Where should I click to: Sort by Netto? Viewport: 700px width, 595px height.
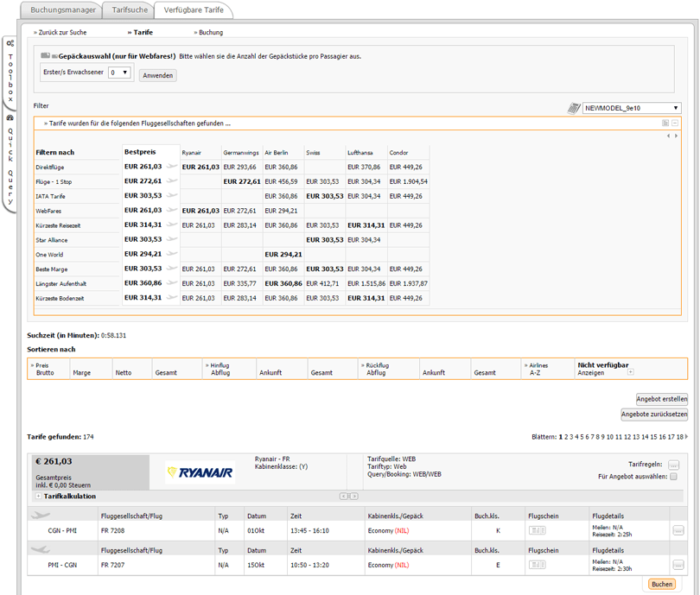coord(124,373)
